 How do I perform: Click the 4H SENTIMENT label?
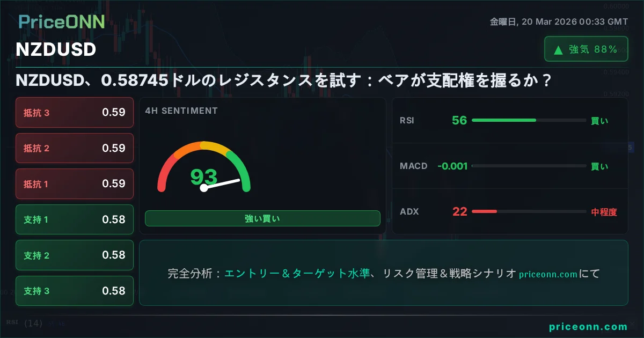click(x=181, y=111)
